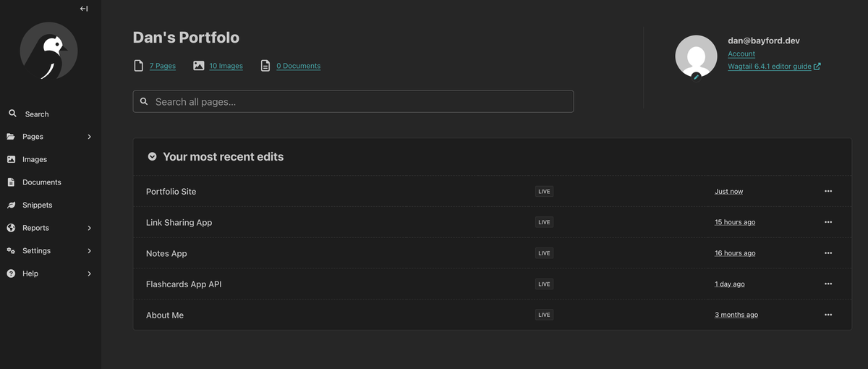Click external link icon after editor guide
Screen dimensions: 868x369
[817, 66]
